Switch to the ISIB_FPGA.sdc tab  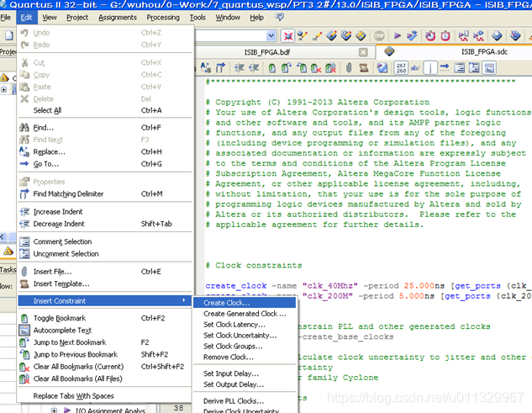484,51
